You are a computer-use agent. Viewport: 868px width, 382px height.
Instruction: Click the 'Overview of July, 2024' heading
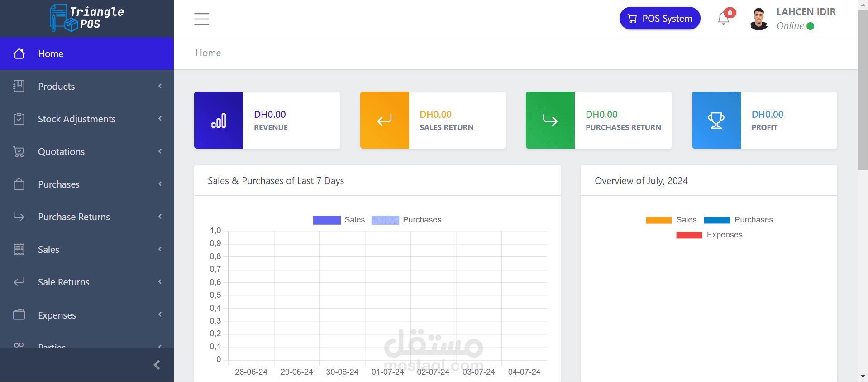click(641, 181)
